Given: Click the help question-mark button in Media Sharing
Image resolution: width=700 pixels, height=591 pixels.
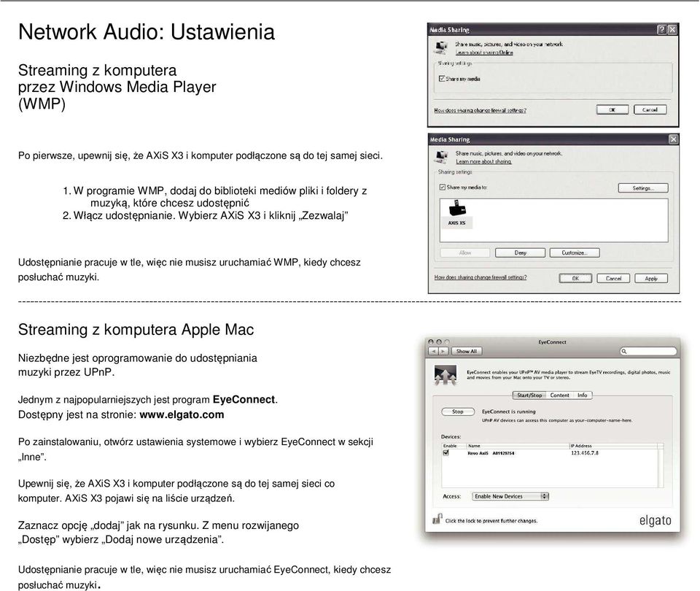Looking at the screenshot, I should tap(661, 29).
